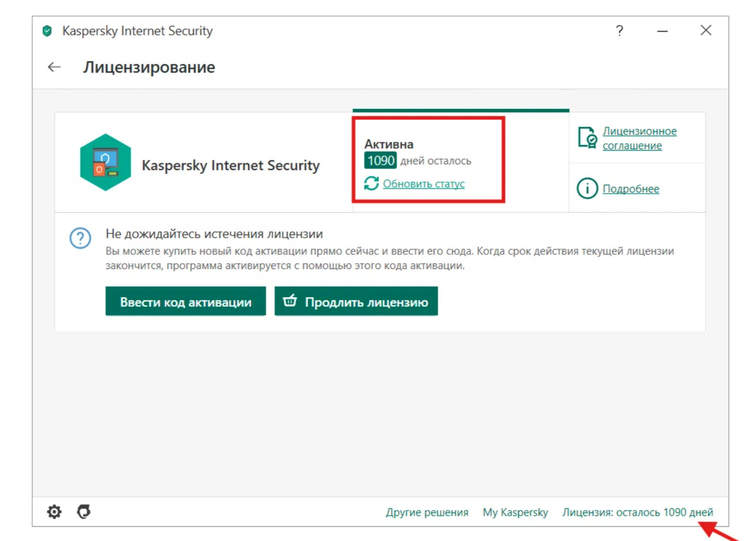Screen dimensions: 756x541
Task: Open settings via the gear icon
Action: (54, 512)
